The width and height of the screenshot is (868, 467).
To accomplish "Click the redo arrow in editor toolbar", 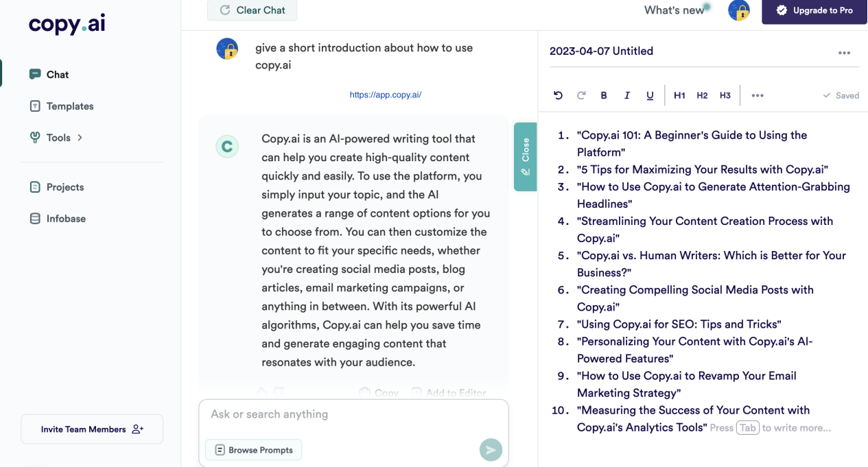I will (x=581, y=95).
